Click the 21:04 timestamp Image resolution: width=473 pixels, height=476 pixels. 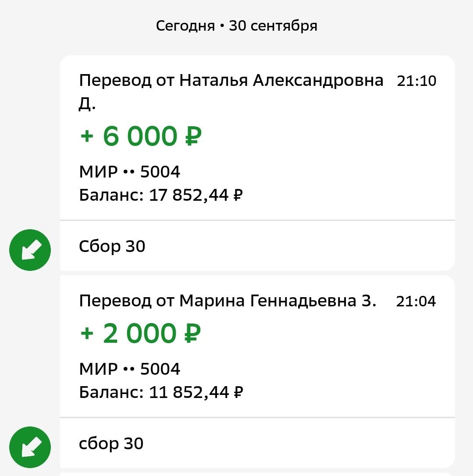(x=416, y=301)
